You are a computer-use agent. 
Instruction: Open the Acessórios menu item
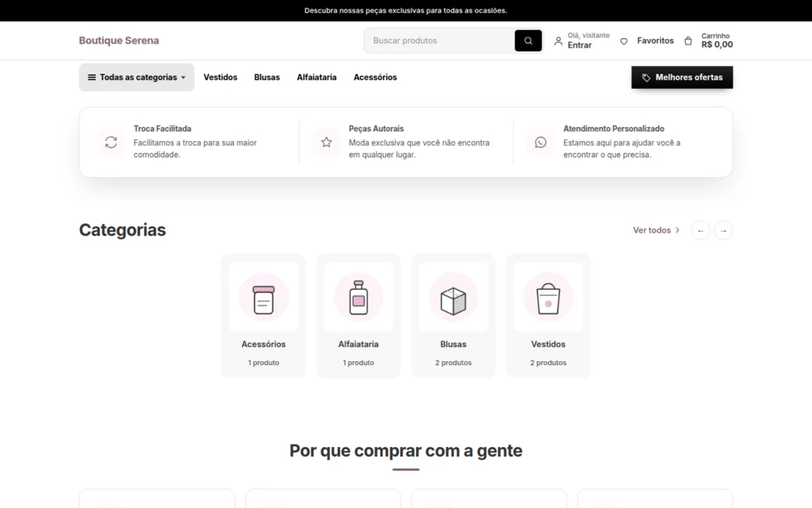pos(375,77)
